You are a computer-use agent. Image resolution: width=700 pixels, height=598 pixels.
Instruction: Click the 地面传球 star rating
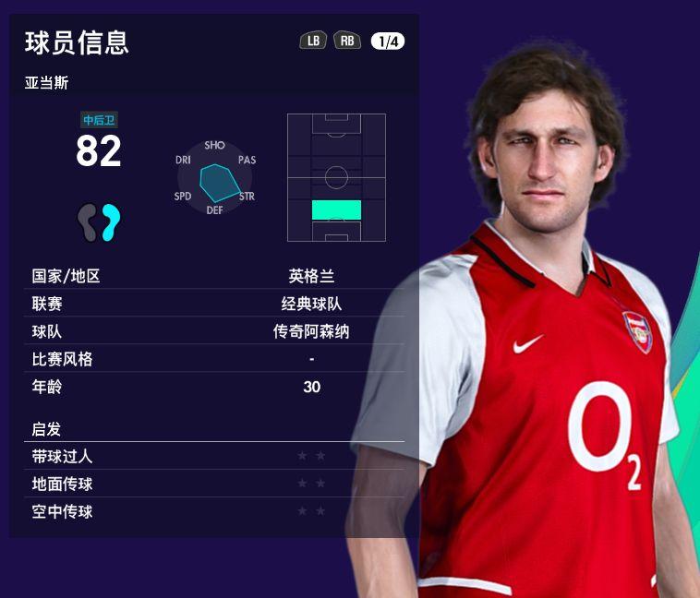[311, 484]
